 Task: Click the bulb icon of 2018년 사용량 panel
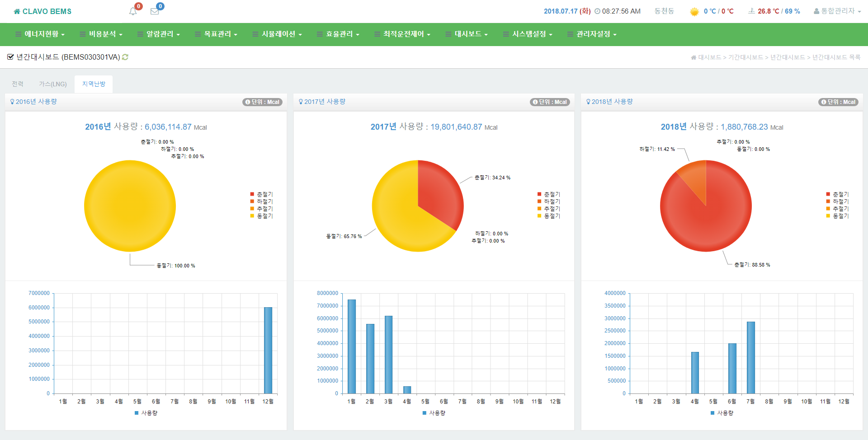(588, 102)
